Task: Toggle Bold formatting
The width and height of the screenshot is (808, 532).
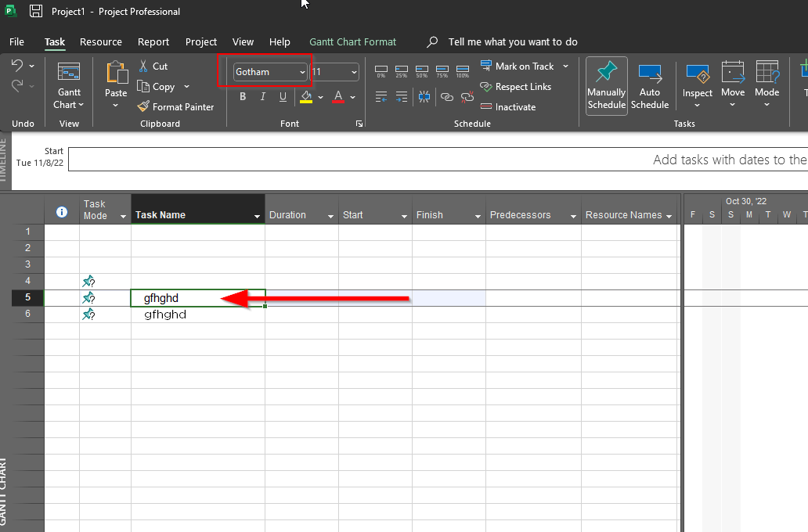Action: (x=243, y=97)
